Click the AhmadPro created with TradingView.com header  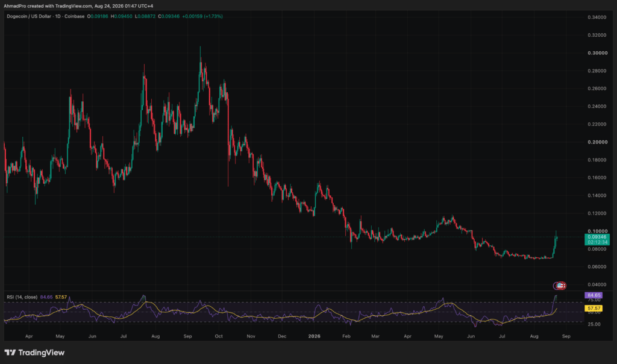click(x=78, y=6)
